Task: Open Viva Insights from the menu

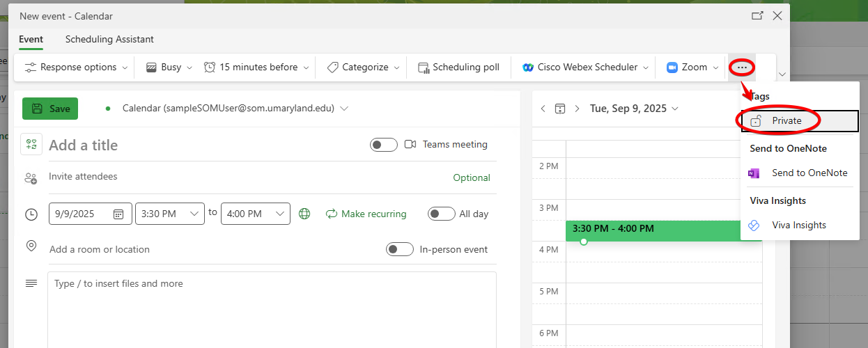Action: 798,226
